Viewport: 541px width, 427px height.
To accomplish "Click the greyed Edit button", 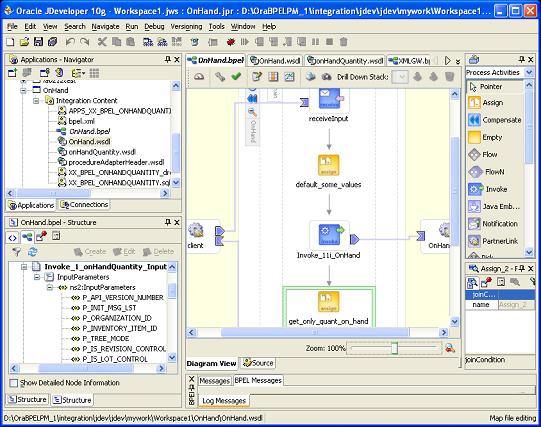I will point(124,252).
